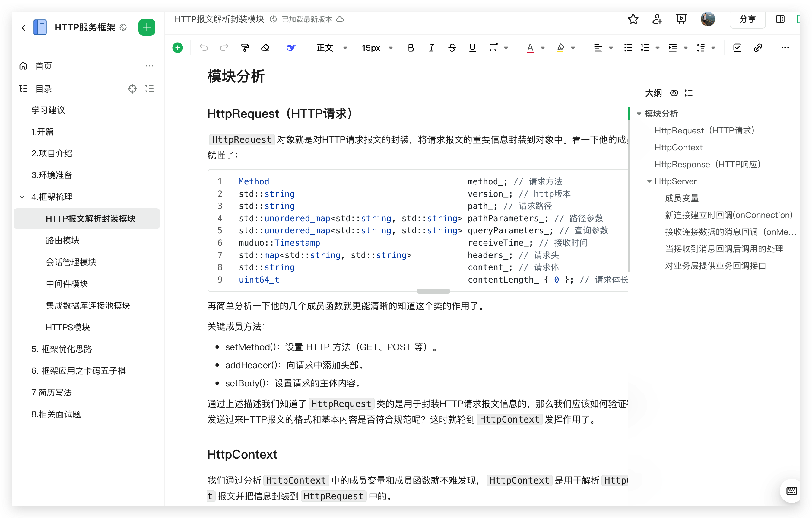The height and width of the screenshot is (518, 812).
Task: Open more toolbar options
Action: (785, 48)
